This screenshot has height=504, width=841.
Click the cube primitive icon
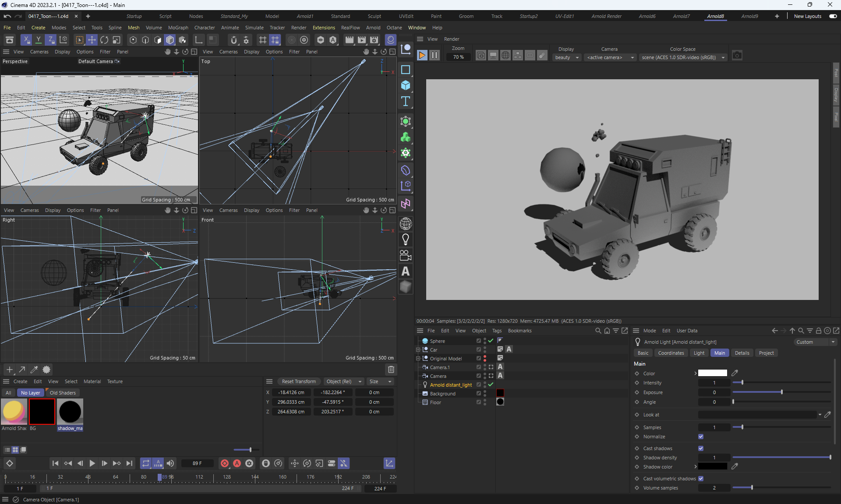pos(406,85)
